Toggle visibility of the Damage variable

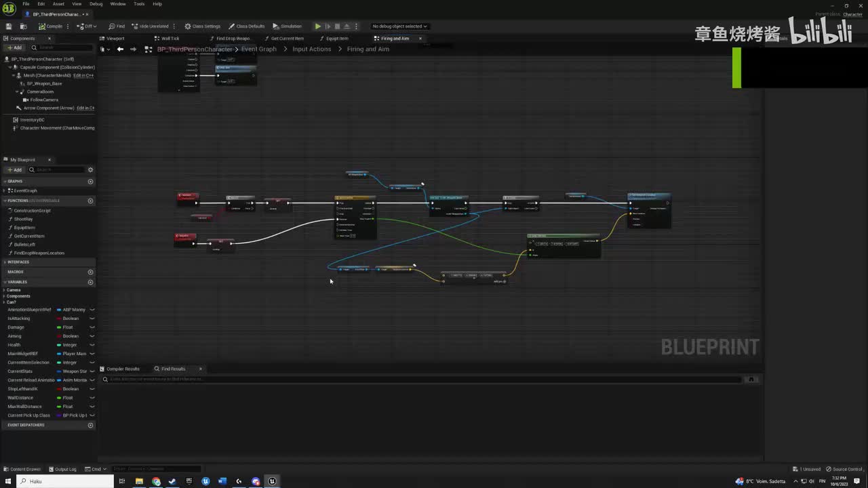click(x=92, y=327)
